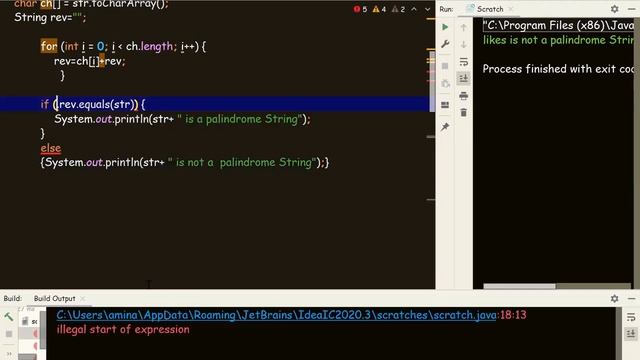The image size is (640, 360).
Task: Click 'Process finished with exit' console line
Action: tap(558, 69)
